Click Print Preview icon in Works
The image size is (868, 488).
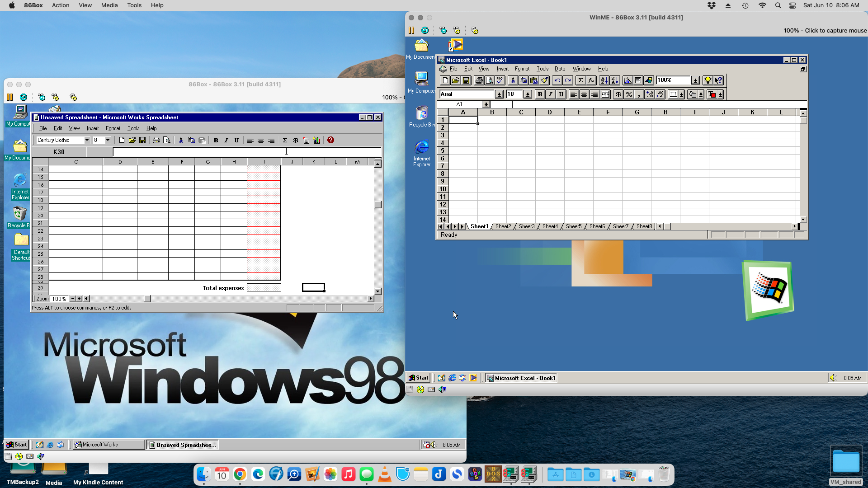[x=167, y=141]
